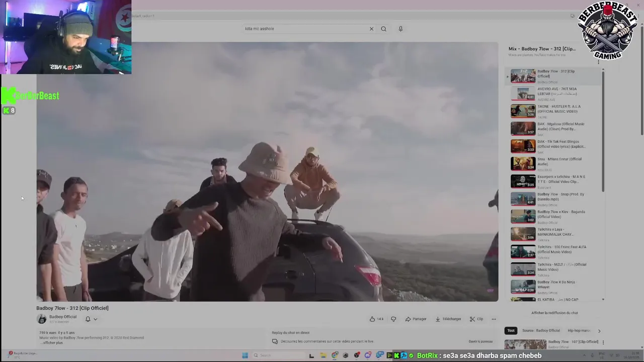Screen dimensions: 644x362
Task: Click the magnifier search icon
Action: 383,29
